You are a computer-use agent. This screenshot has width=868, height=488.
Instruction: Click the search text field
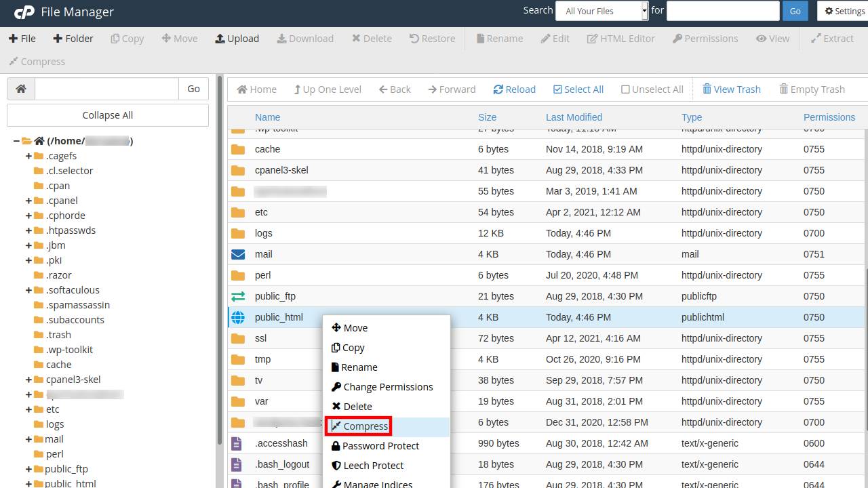tap(723, 11)
